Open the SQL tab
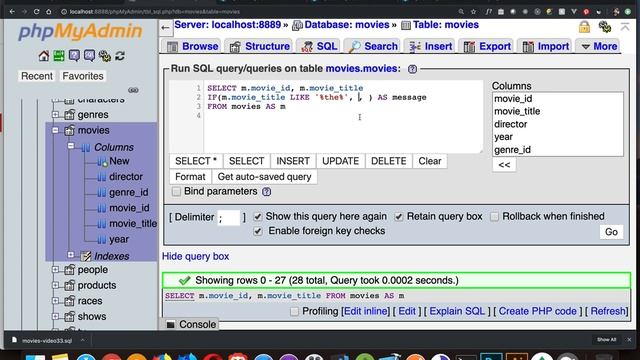Viewport: 640px width, 360px height. pyautogui.click(x=318, y=47)
